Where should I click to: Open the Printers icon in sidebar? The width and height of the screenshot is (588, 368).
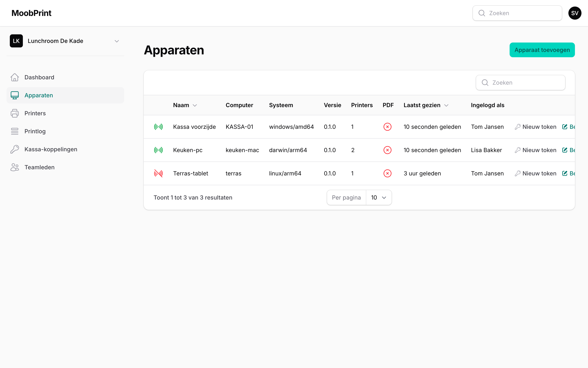point(14,113)
